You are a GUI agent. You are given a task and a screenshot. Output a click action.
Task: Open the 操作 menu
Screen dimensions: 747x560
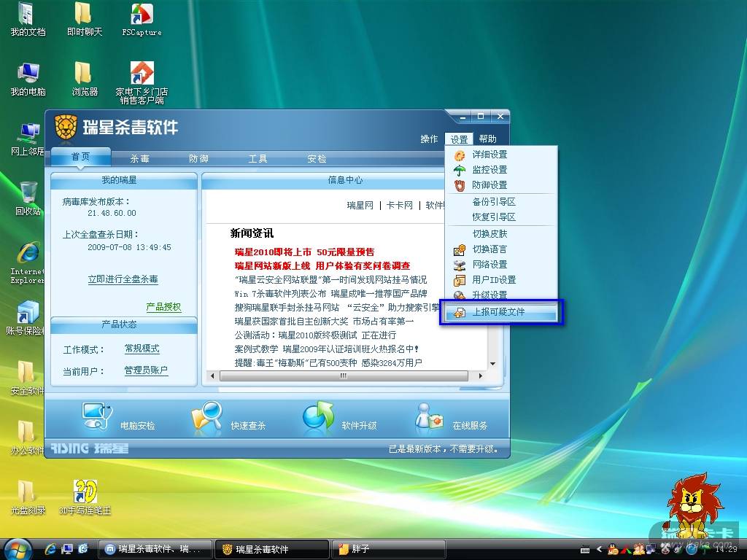point(429,139)
